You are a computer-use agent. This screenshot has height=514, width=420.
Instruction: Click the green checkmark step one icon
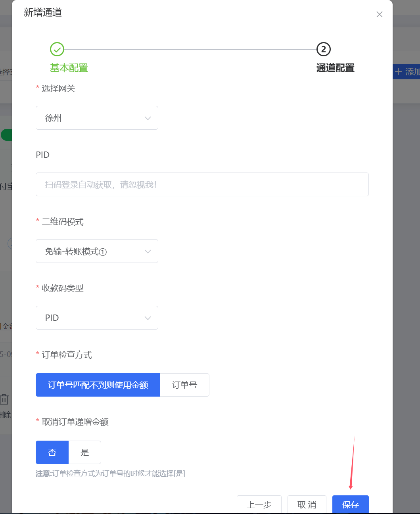coord(57,50)
